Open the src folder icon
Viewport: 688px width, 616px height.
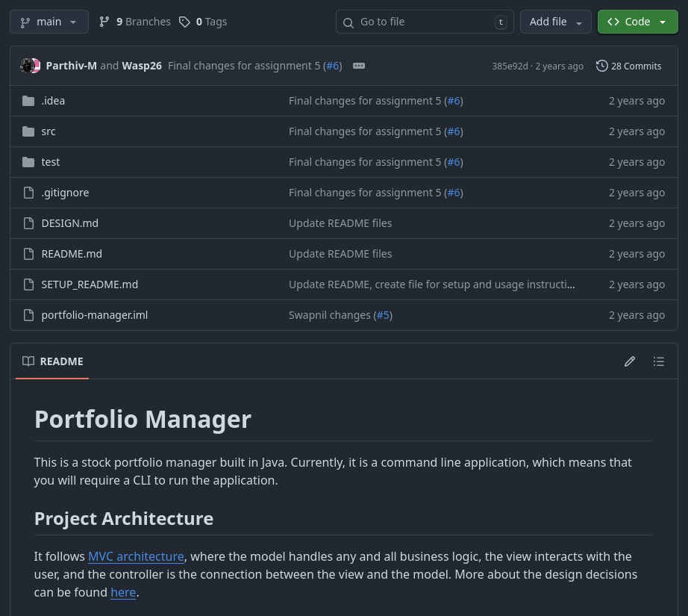point(28,131)
